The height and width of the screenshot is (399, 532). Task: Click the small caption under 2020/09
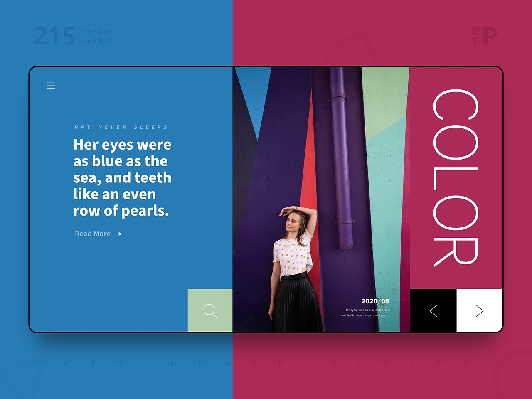tap(366, 313)
